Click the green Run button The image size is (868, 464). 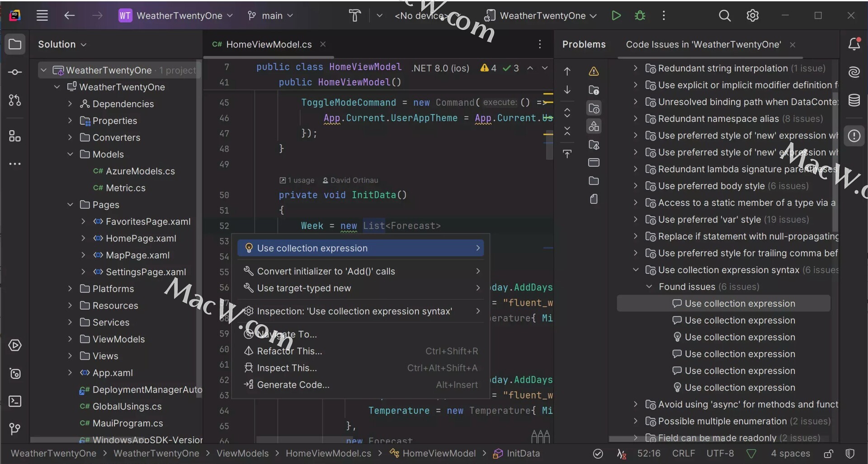pyautogui.click(x=616, y=16)
